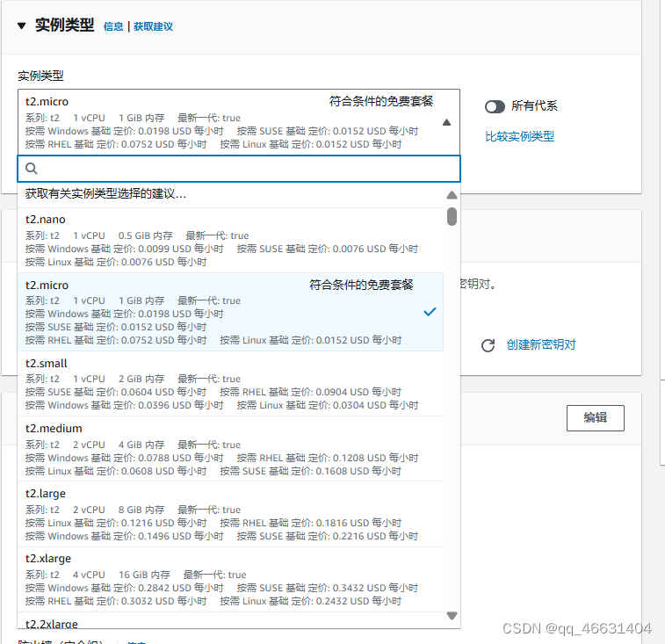Select the t2.xlarge instance type
This screenshot has height=644, width=665.
pyautogui.click(x=230, y=580)
